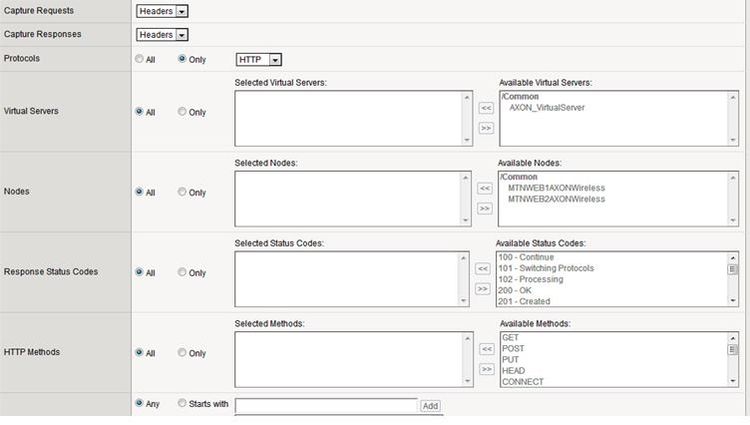Click the >> move button for Status Codes
The width and height of the screenshot is (750, 425).
tap(482, 288)
